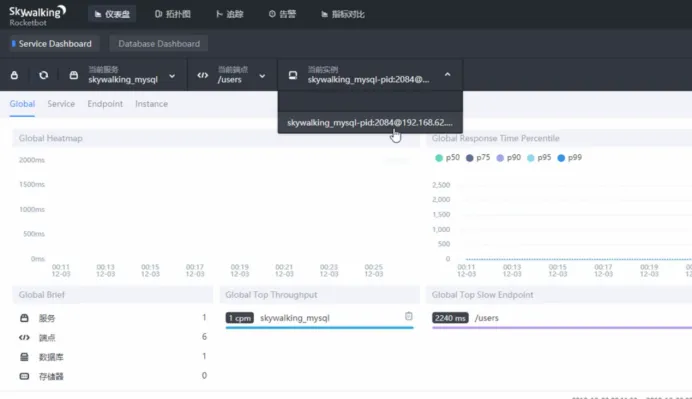Toggle the p50 legend series
This screenshot has width=692, height=399.
(447, 158)
